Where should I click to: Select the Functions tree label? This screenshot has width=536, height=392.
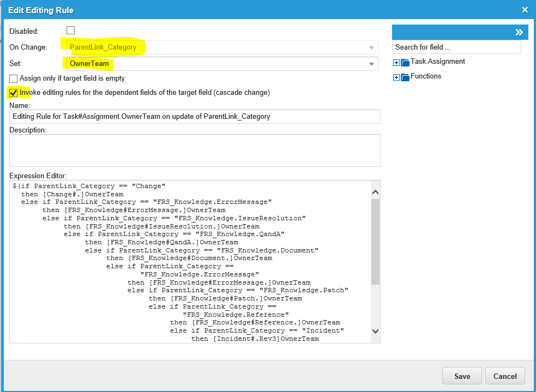pyautogui.click(x=425, y=76)
